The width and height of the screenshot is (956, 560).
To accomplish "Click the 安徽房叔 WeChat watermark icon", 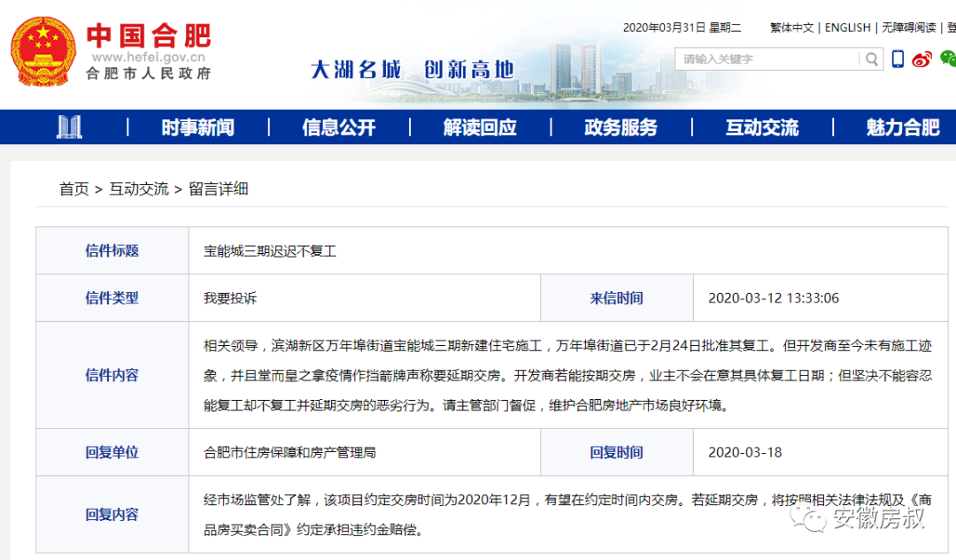I will (x=808, y=518).
